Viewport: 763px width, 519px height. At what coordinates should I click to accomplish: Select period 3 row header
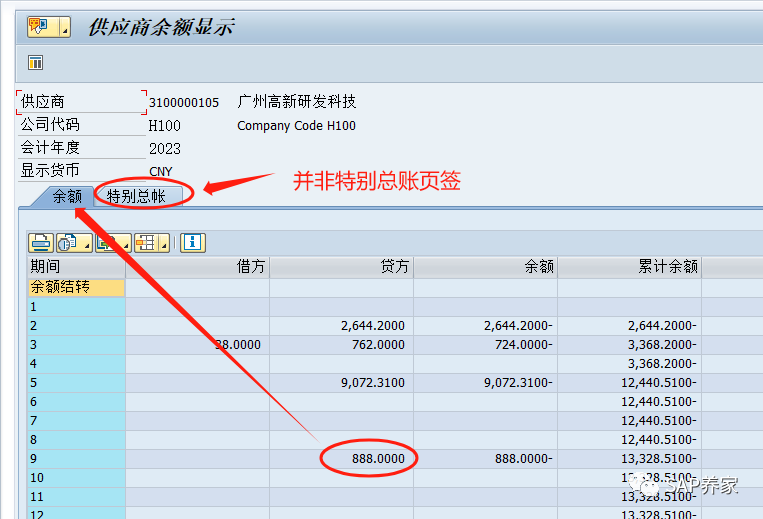[x=76, y=345]
